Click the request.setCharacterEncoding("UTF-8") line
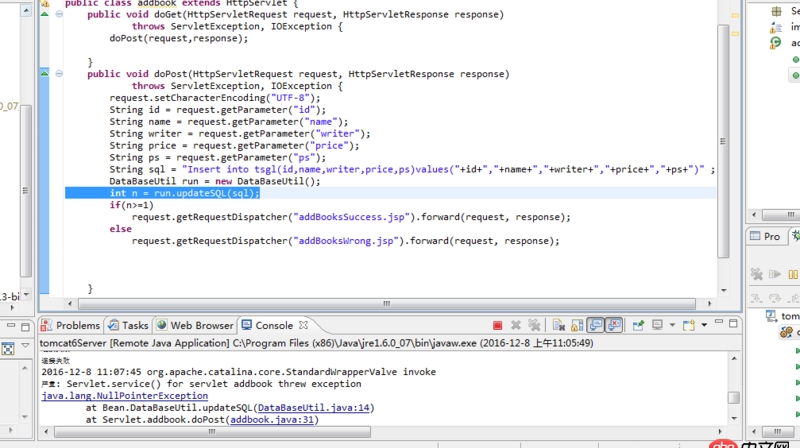Viewport: 800px width, 448px height. [x=215, y=97]
